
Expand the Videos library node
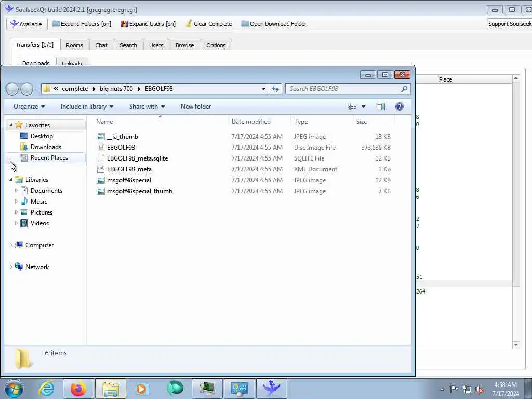click(x=16, y=223)
